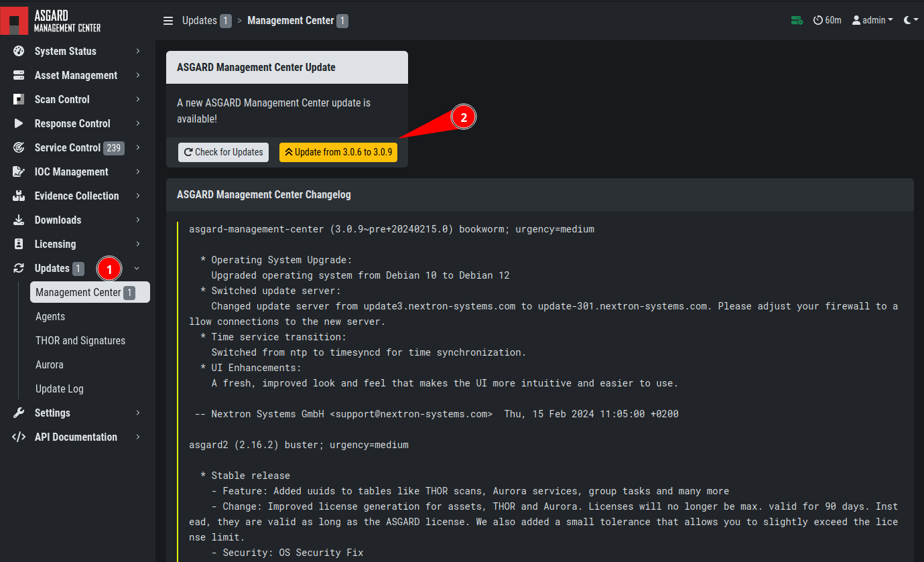
Task: Open the Agents updates page
Action: tap(50, 316)
